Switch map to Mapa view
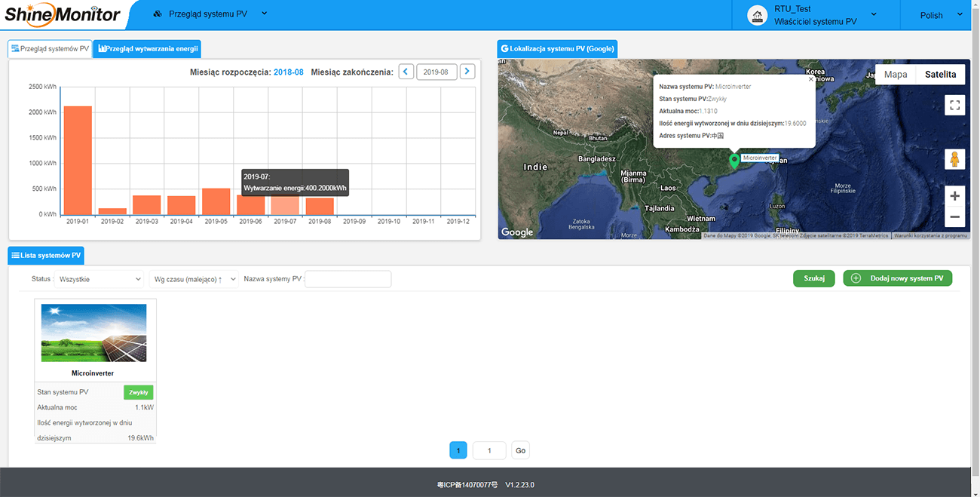The height and width of the screenshot is (497, 980). pyautogui.click(x=896, y=74)
